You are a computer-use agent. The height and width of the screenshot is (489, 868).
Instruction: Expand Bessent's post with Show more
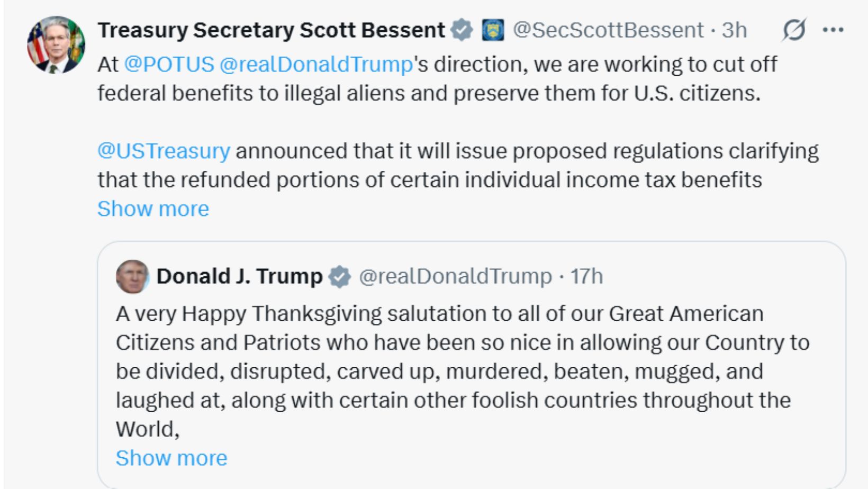click(153, 209)
